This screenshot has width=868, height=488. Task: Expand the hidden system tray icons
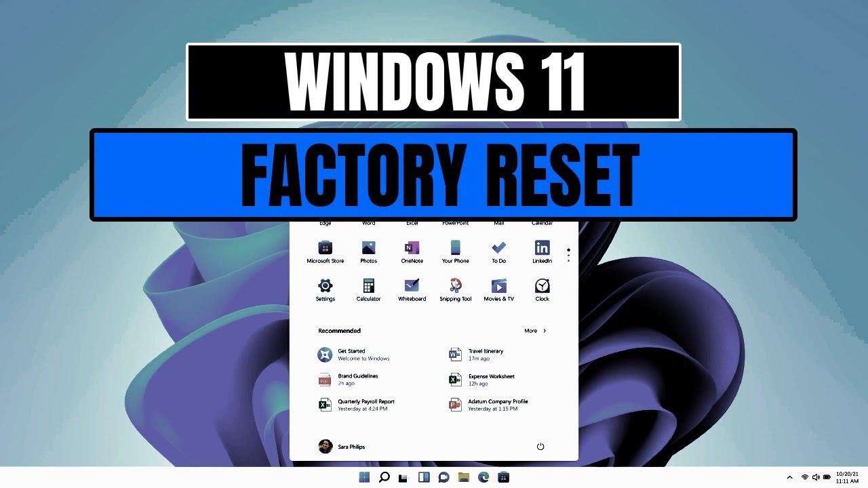click(789, 477)
